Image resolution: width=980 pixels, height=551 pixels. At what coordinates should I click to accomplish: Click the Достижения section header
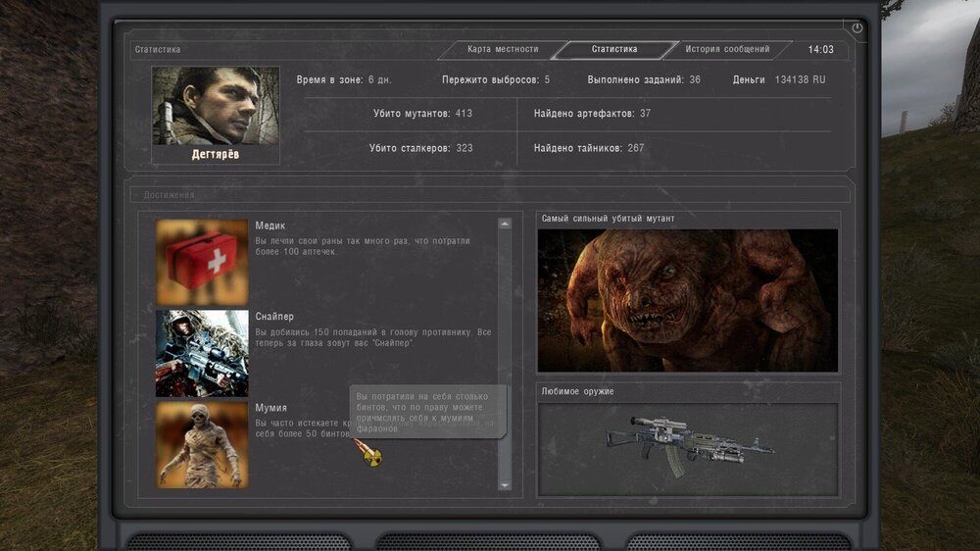click(169, 195)
